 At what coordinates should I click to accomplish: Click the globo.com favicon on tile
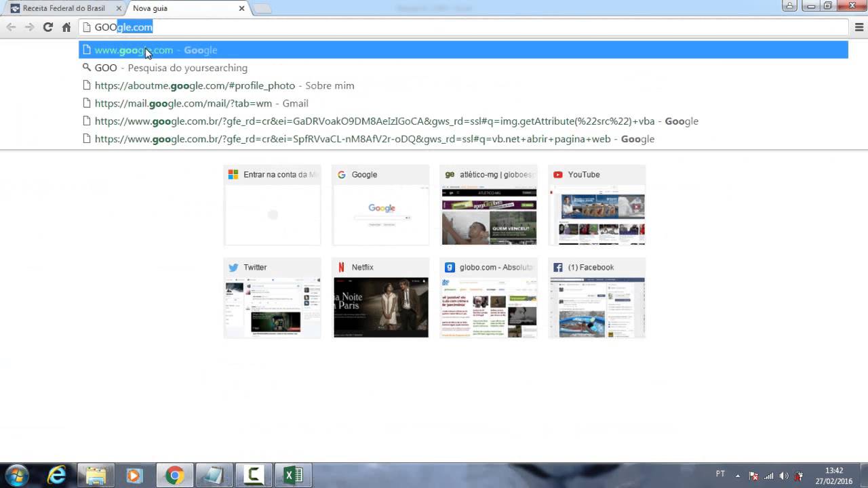tap(450, 267)
